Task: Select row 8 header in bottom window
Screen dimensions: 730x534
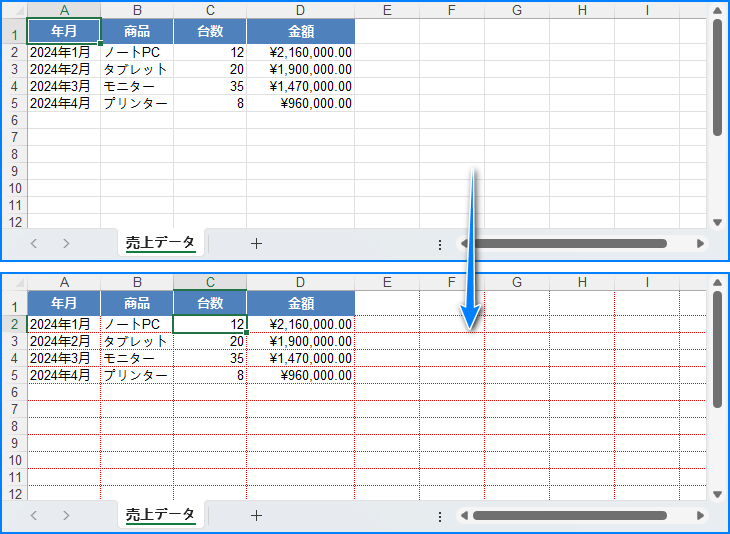Action: [14, 426]
